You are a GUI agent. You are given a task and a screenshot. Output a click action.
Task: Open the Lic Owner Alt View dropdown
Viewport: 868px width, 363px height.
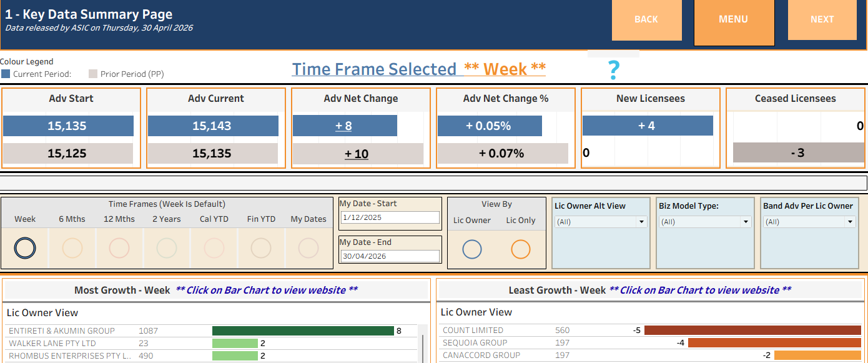(x=600, y=222)
